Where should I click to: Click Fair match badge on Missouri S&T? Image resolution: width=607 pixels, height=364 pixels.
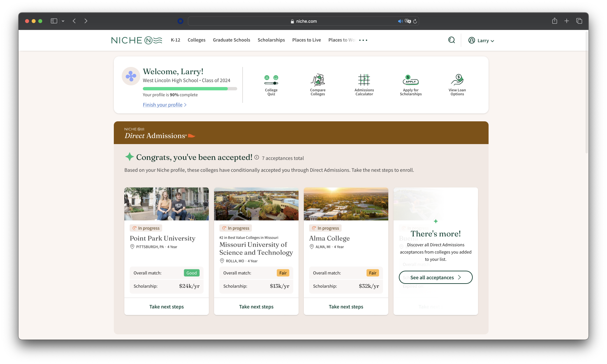[x=283, y=273]
